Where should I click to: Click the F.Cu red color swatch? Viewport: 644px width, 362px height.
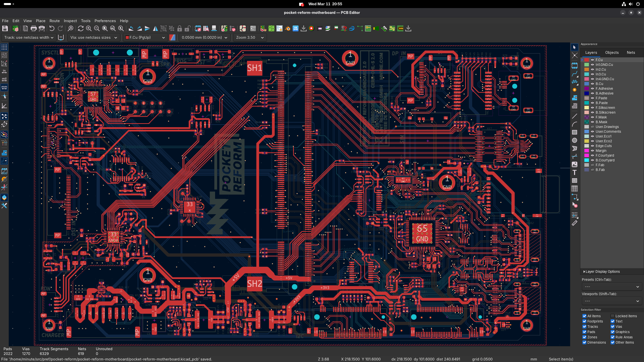tap(587, 60)
